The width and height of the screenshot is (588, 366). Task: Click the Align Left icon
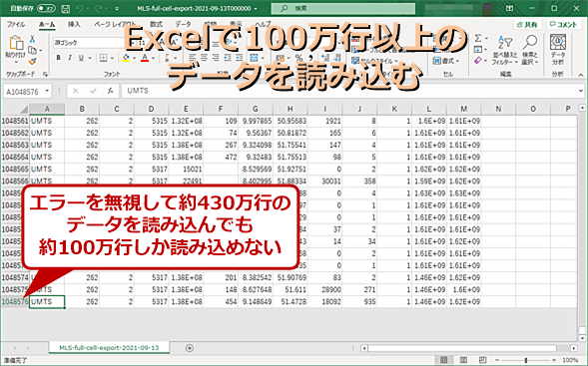pos(193,58)
